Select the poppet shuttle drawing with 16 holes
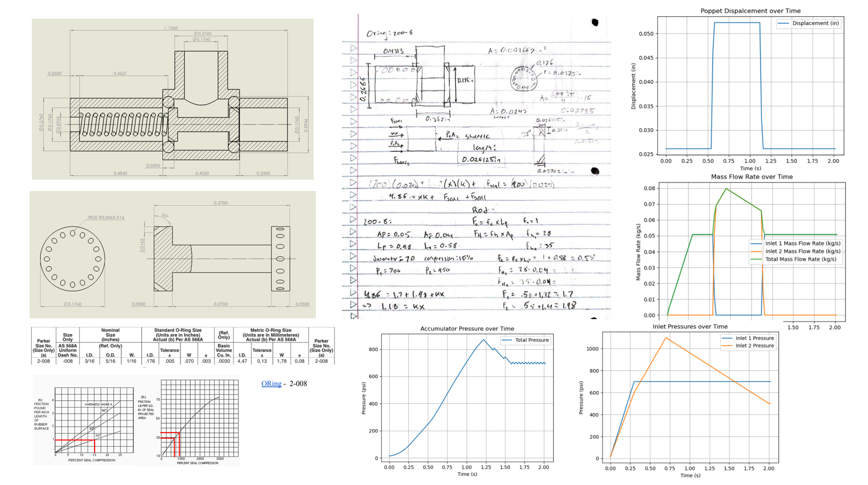Image resolution: width=868 pixels, height=485 pixels. click(x=173, y=255)
